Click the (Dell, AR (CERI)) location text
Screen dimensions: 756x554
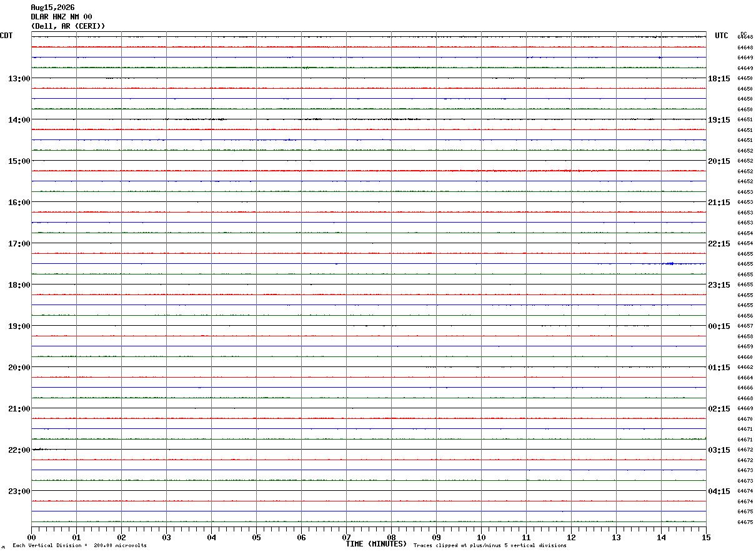[x=68, y=26]
